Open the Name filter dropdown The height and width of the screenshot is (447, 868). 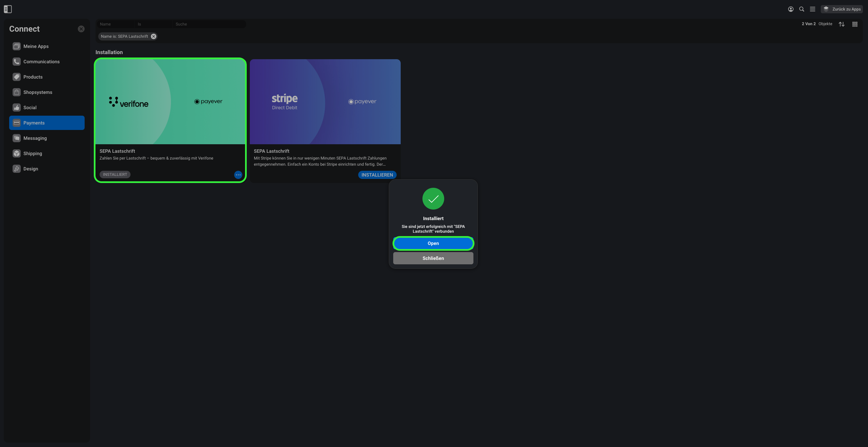115,24
